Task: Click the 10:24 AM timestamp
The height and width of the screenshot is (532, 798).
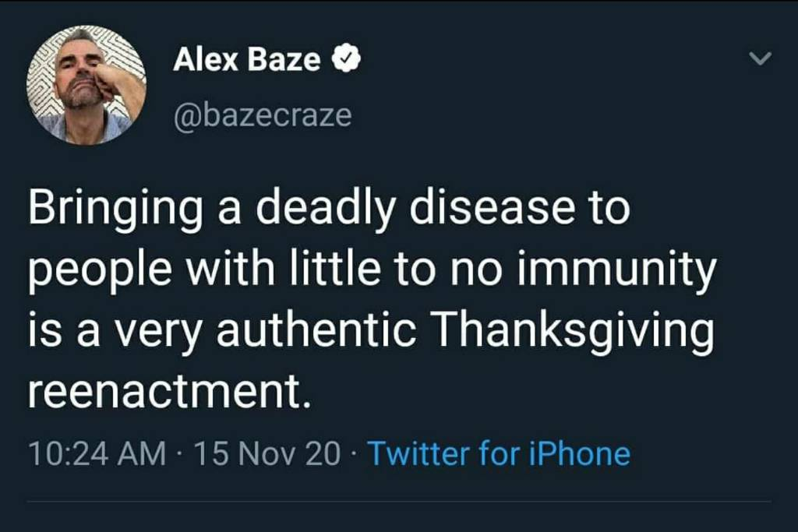Action: pyautogui.click(x=97, y=453)
